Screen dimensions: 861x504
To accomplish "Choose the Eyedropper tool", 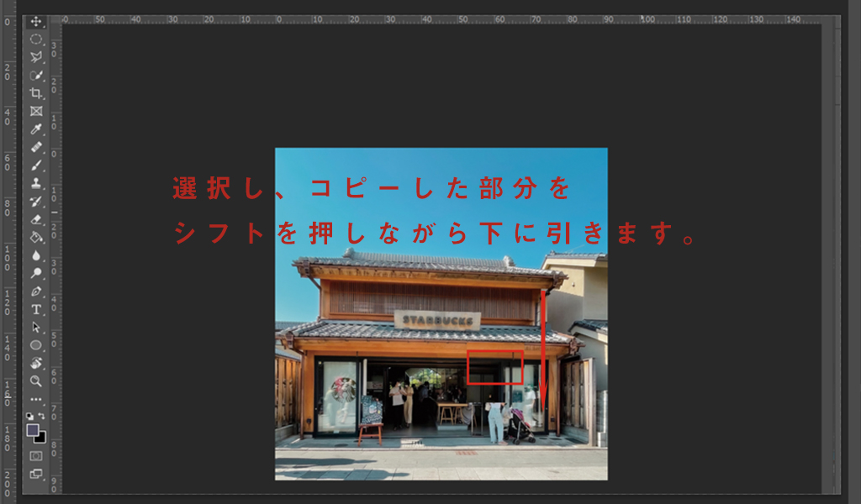I will 36,129.
